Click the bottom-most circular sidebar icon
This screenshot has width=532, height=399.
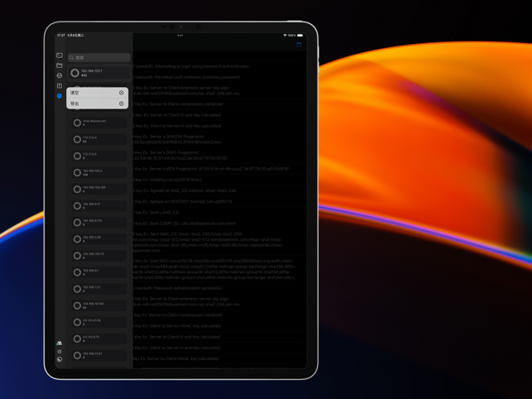coord(60,359)
